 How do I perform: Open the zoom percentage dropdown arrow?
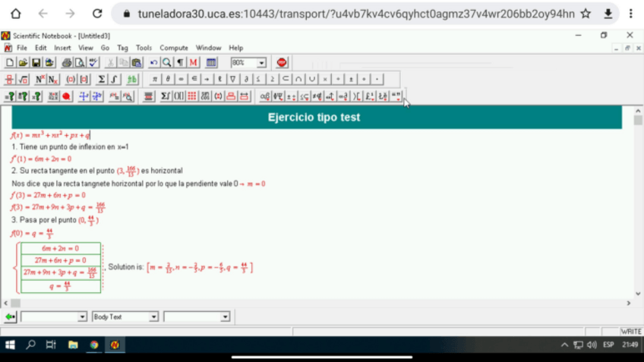click(x=261, y=63)
